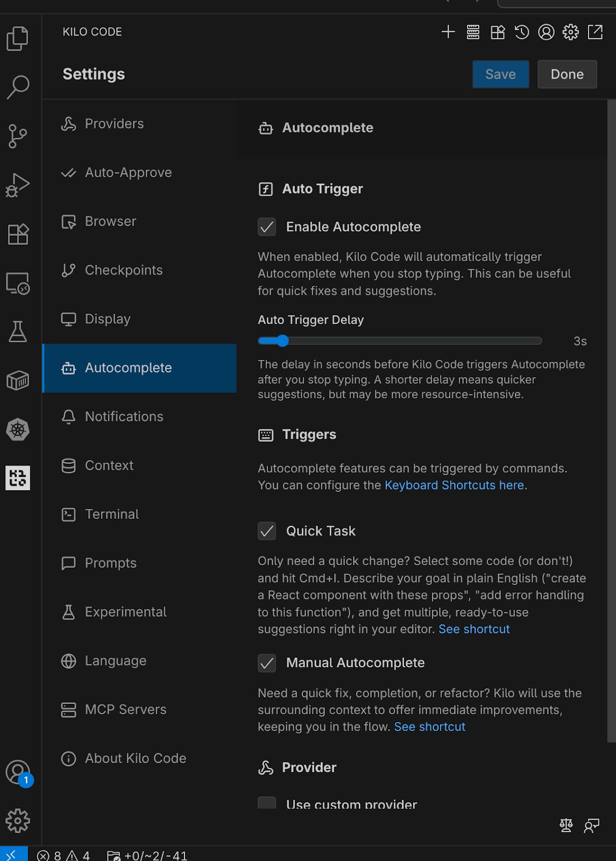Open the About Kilo Code section

pos(139,758)
